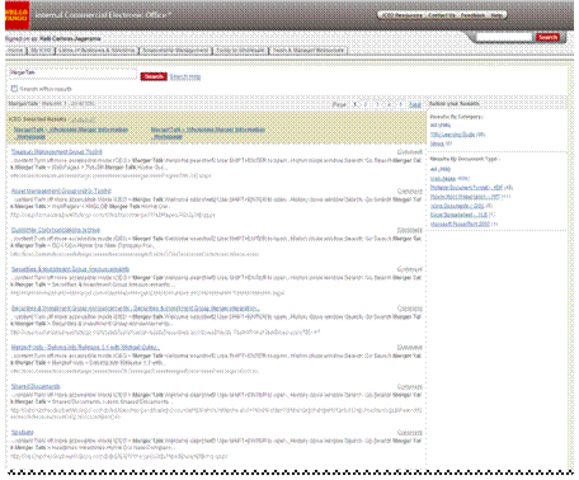Open the Contact Us header link
The image size is (579, 480).
[442, 15]
